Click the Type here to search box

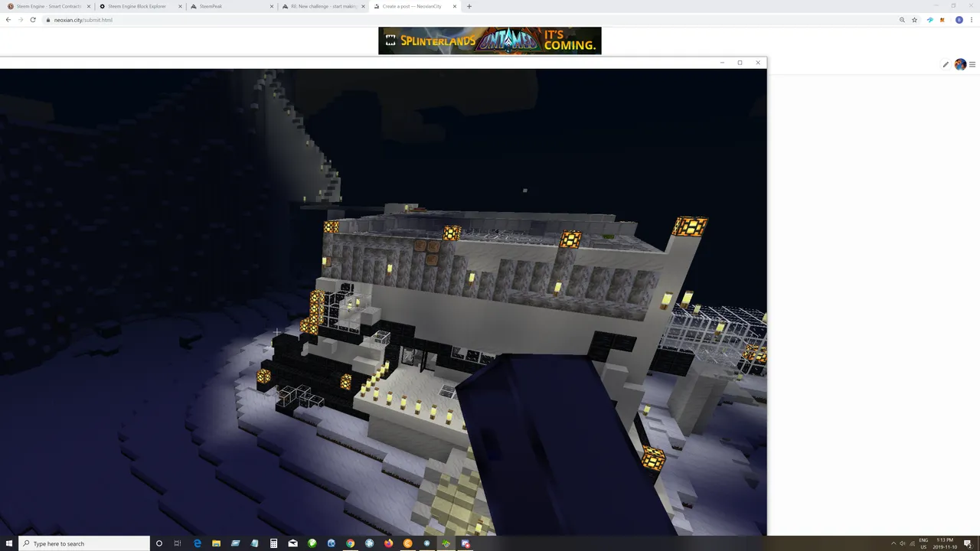(x=84, y=543)
